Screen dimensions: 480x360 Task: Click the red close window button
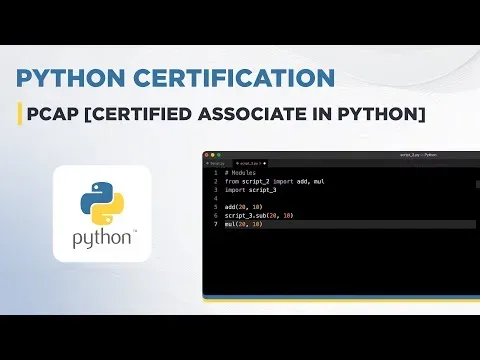pyautogui.click(x=207, y=155)
